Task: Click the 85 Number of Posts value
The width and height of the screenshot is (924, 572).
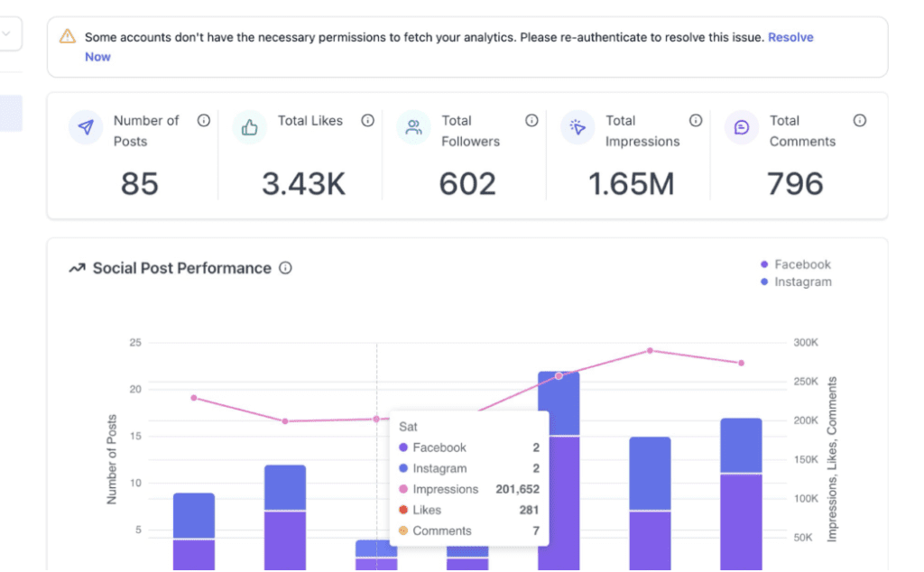Action: point(140,184)
